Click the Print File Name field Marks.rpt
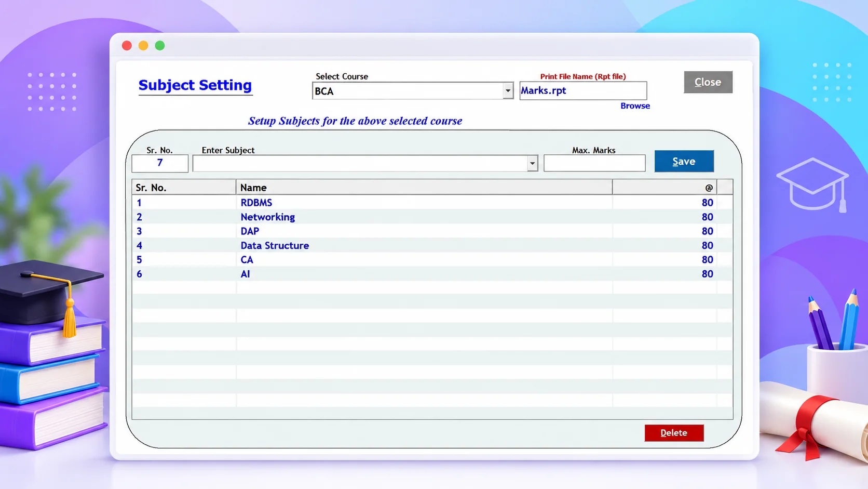Viewport: 868px width, 489px height. click(x=583, y=90)
